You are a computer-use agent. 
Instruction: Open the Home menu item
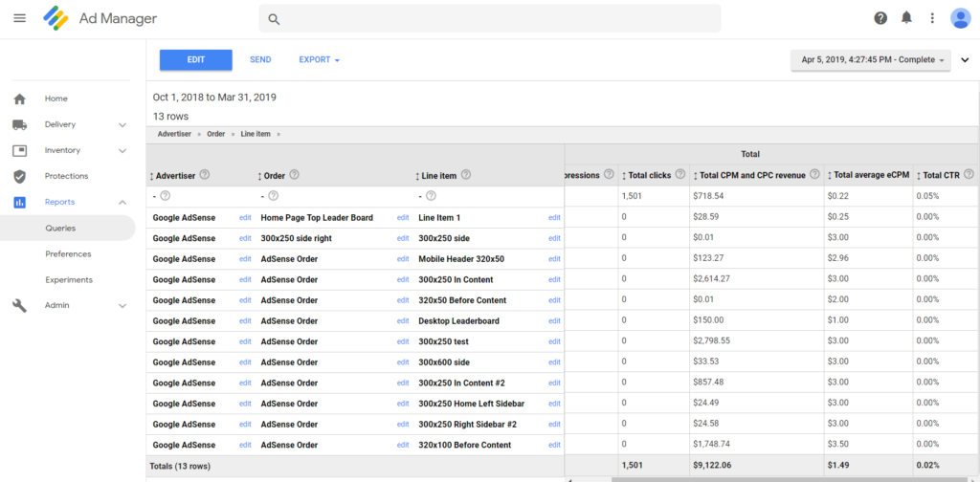56,99
